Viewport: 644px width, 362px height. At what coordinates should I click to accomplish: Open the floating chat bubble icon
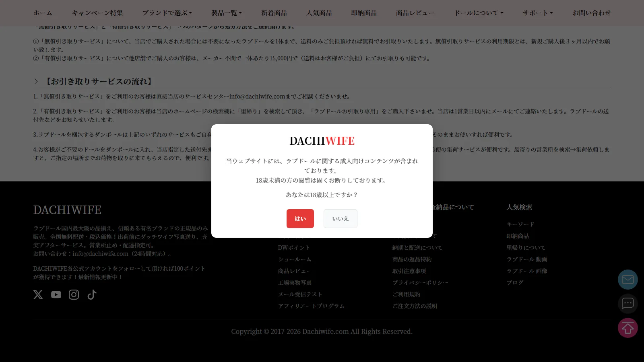pos(628,304)
